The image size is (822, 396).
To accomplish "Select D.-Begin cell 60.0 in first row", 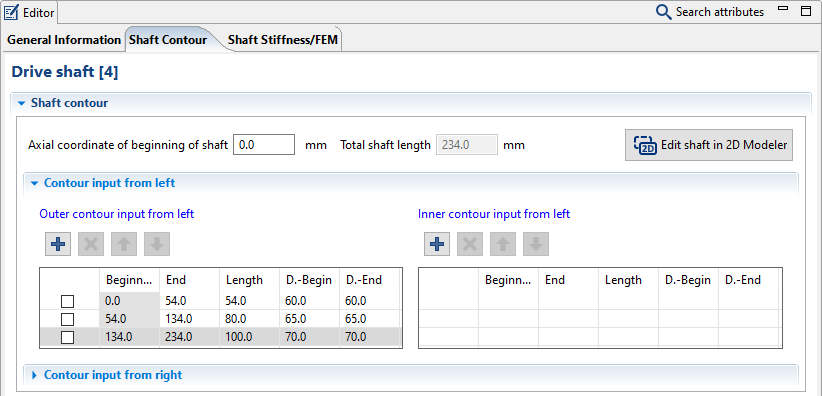I will click(x=310, y=301).
